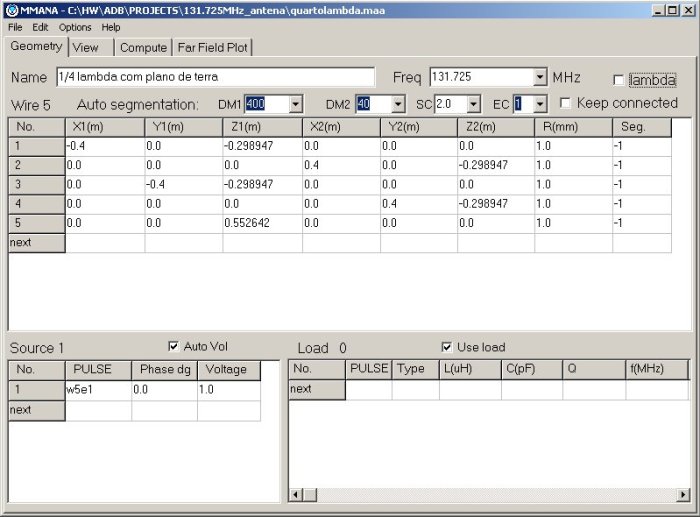Select Y1 cell -0.4 in wire 3
Viewport: 700px width, 517px height.
tap(183, 185)
